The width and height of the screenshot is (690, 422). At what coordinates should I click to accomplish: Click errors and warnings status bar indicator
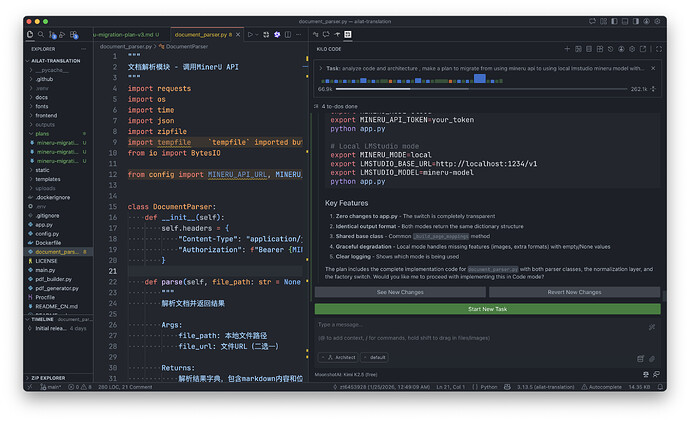pos(80,387)
